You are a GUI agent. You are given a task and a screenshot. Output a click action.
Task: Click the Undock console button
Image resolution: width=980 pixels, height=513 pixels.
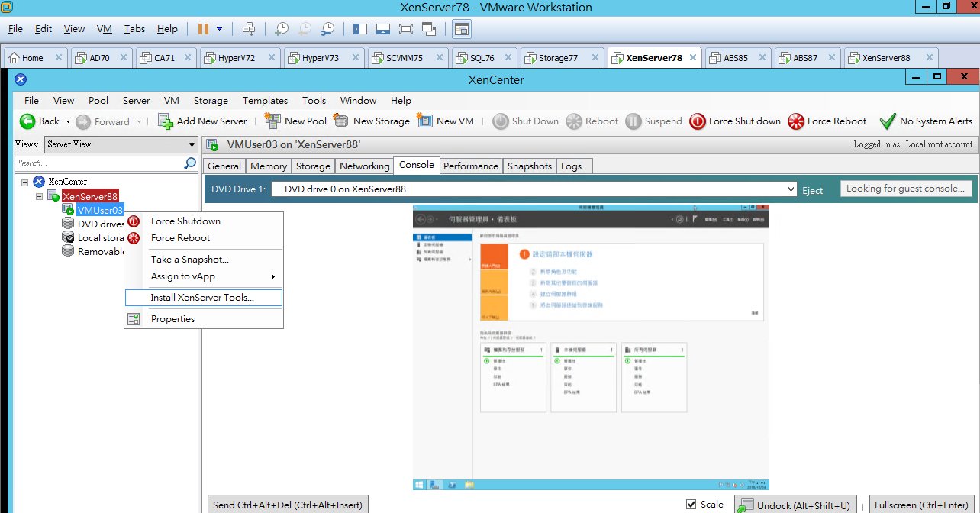point(795,505)
